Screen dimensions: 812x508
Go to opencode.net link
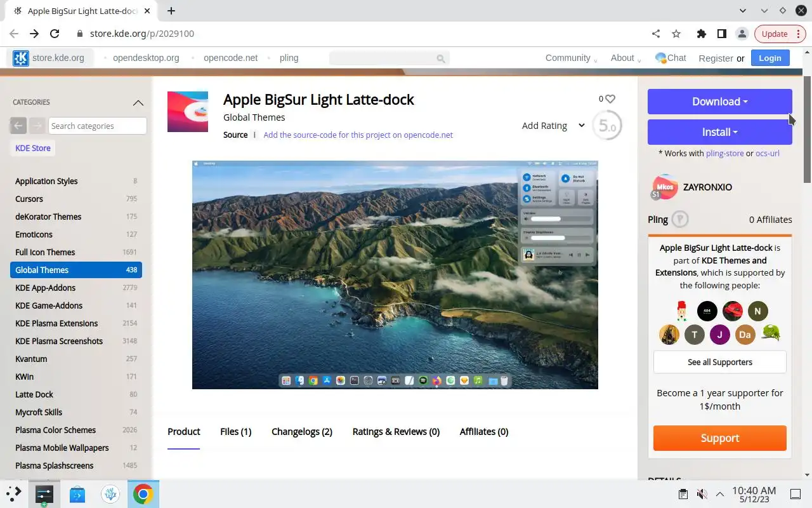[x=231, y=58]
